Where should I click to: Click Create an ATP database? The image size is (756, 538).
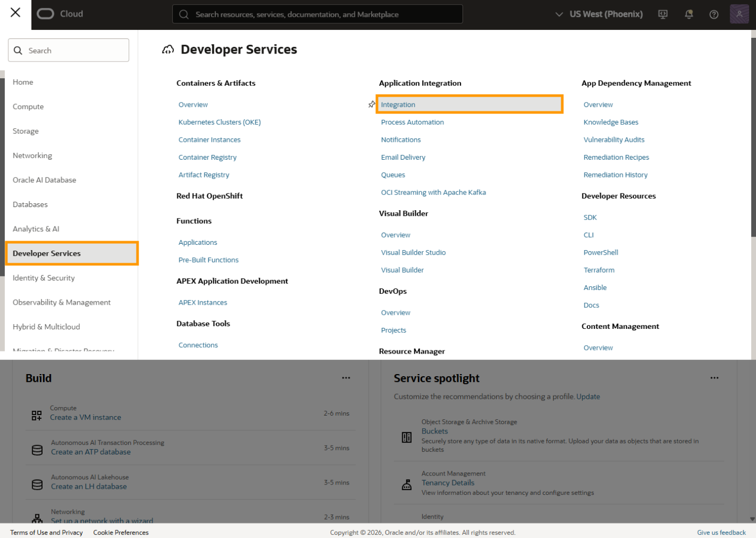tap(91, 452)
